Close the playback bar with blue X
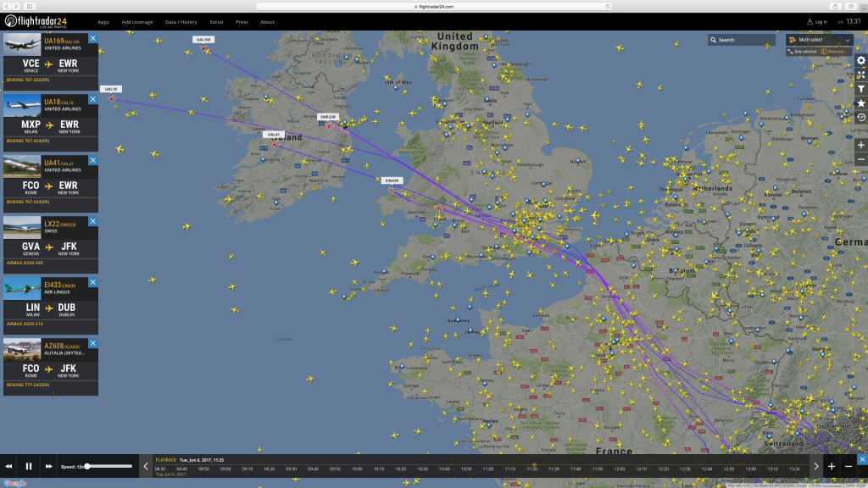Screen dimensions: 868x488 pos(862,459)
